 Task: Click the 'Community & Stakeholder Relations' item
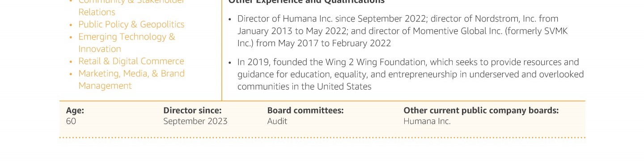(x=131, y=7)
